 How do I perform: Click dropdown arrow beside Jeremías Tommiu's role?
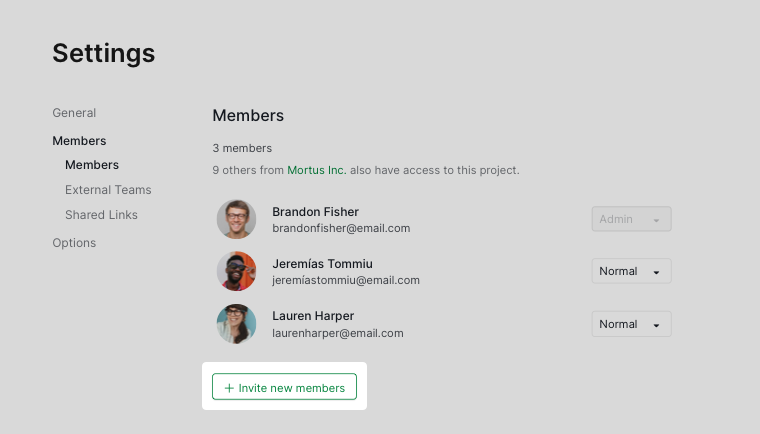(656, 273)
